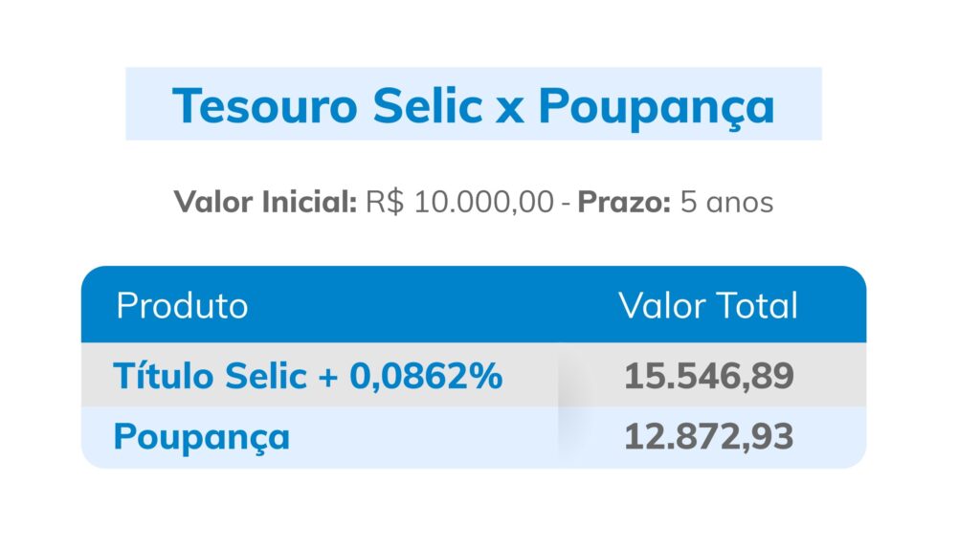The height and width of the screenshot is (548, 980).
Task: Click the 0,0862% percentage in Selic row
Action: pos(426,376)
